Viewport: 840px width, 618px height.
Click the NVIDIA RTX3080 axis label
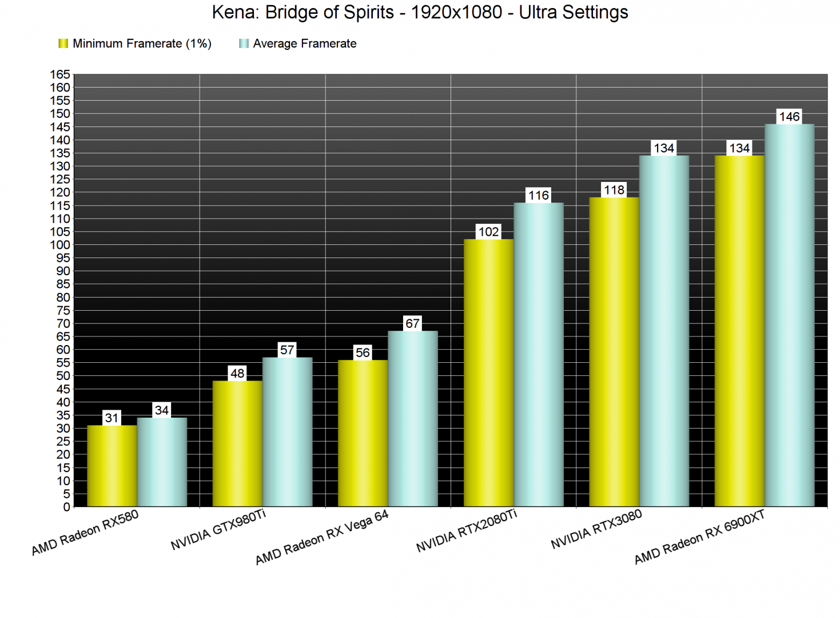[596, 529]
